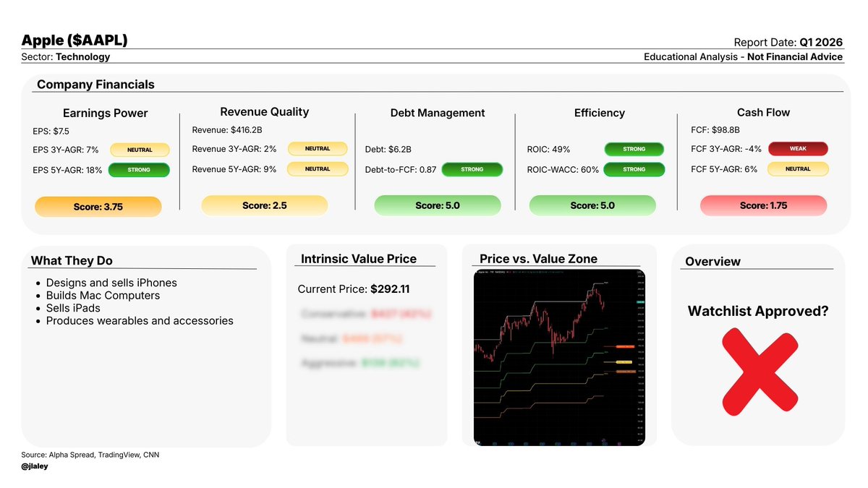
Task: Click the WEAK badge beside FCF 3Y-AGR
Action: click(798, 149)
